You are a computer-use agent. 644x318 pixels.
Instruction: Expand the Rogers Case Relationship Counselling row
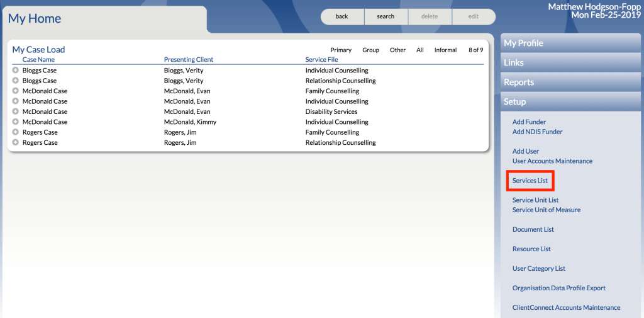(x=16, y=142)
